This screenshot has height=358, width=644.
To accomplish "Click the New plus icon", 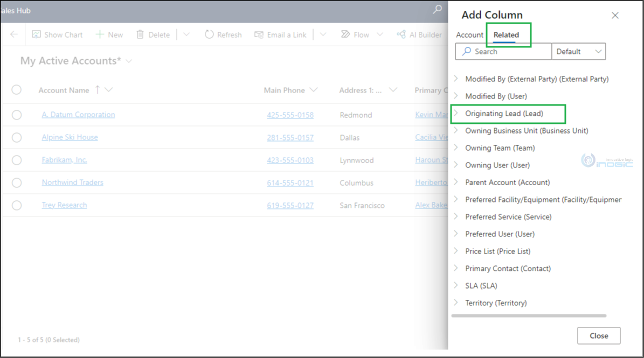I will point(99,34).
